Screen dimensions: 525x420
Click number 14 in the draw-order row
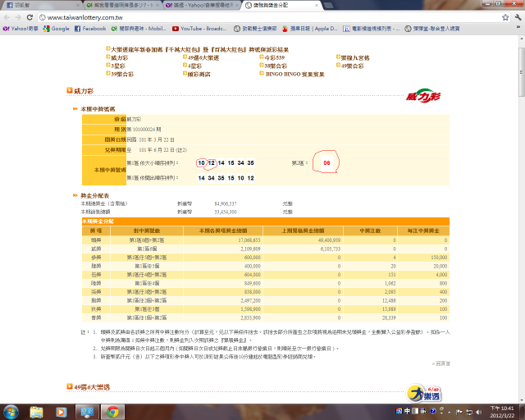(x=201, y=178)
